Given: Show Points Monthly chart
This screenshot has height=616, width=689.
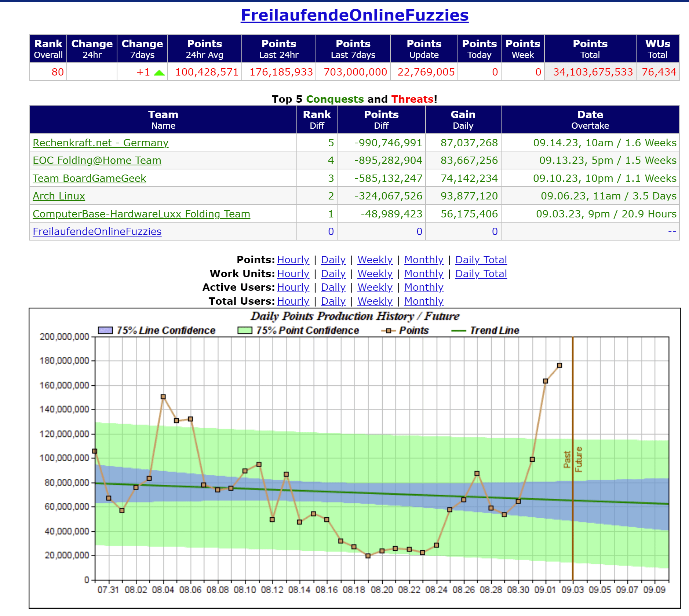Looking at the screenshot, I should pyautogui.click(x=424, y=260).
